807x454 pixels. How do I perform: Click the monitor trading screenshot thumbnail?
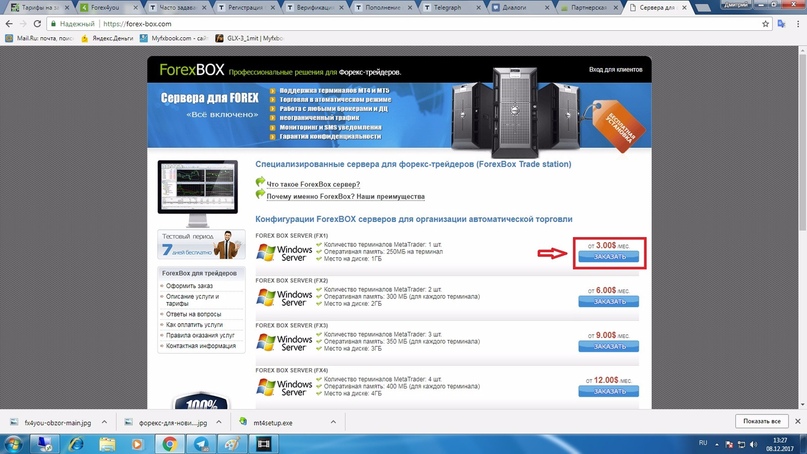click(198, 193)
